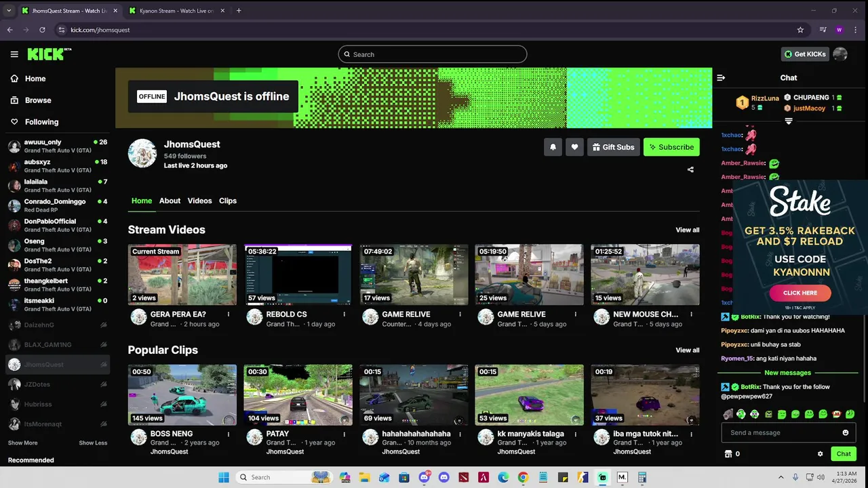Image resolution: width=868 pixels, height=488 pixels.
Task: Collapse the chat panel
Action: click(x=721, y=78)
